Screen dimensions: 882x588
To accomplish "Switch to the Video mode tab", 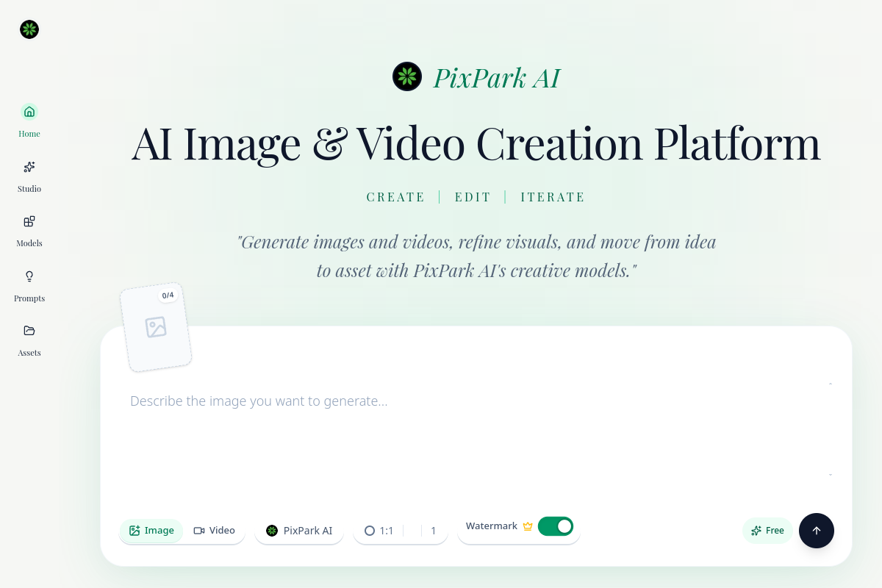I will [214, 531].
